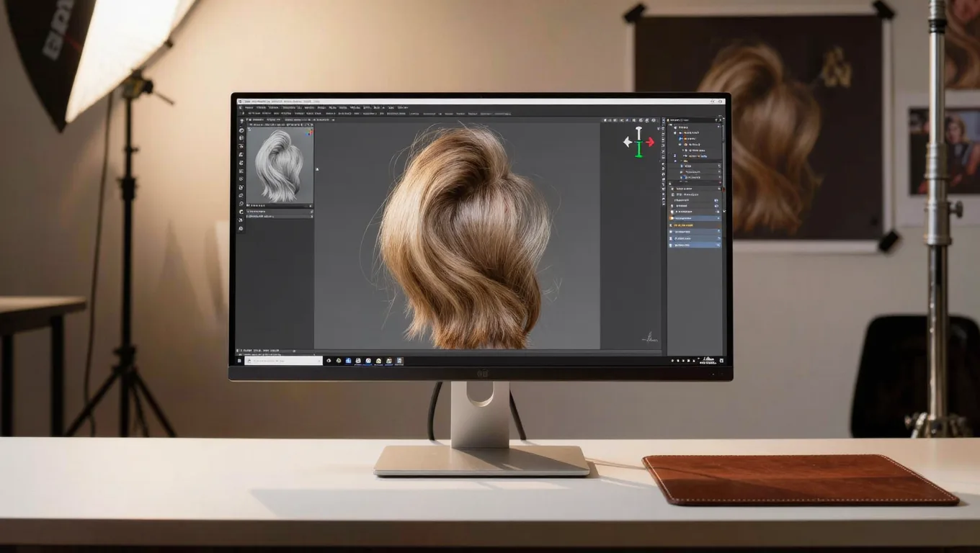This screenshot has height=553, width=980.
Task: Open the Windows Start menu
Action: [239, 361]
